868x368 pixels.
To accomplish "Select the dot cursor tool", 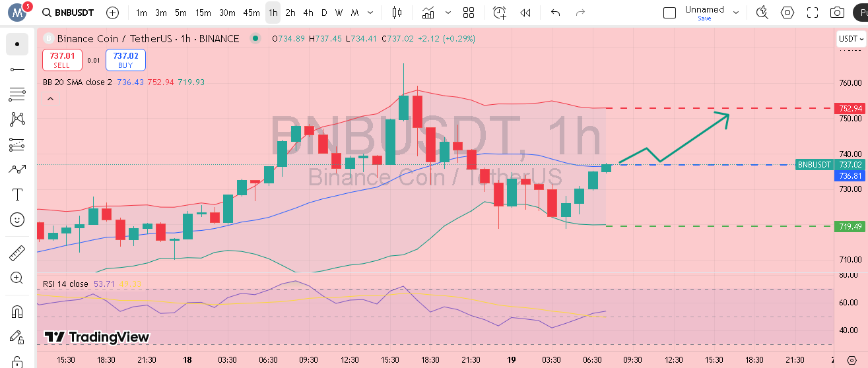I will 17,44.
